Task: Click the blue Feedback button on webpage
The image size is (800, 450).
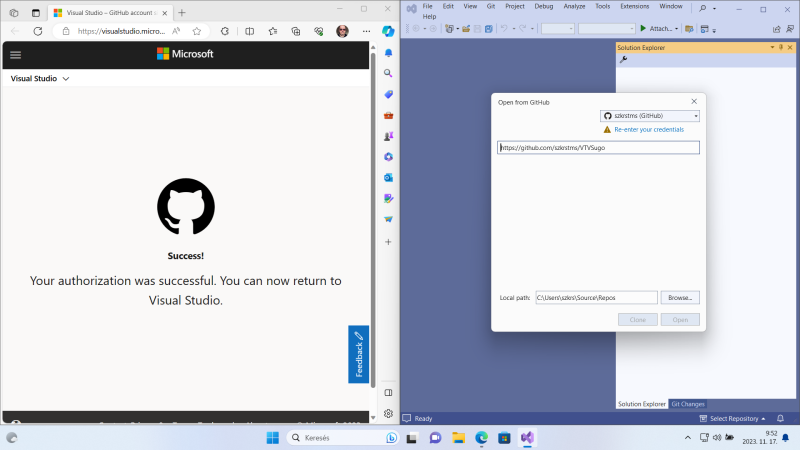Action: 359,354
